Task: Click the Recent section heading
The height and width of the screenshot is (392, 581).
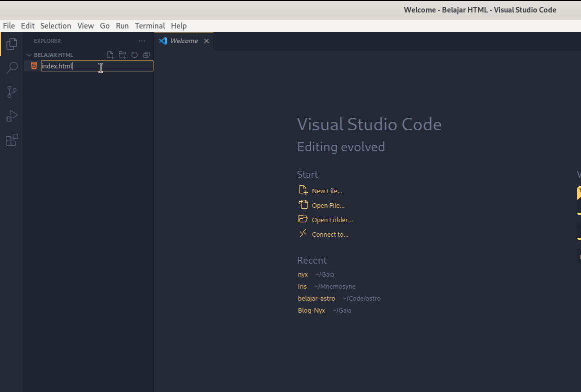Action: 311,260
